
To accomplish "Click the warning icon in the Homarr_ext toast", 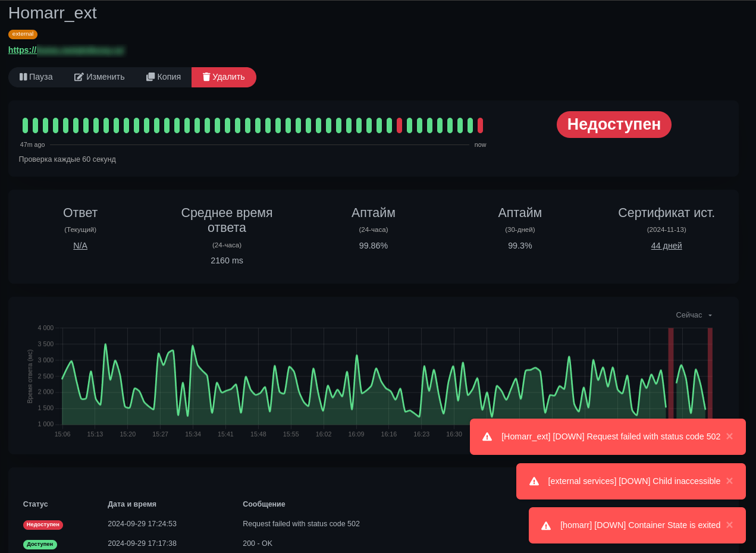I will [487, 437].
